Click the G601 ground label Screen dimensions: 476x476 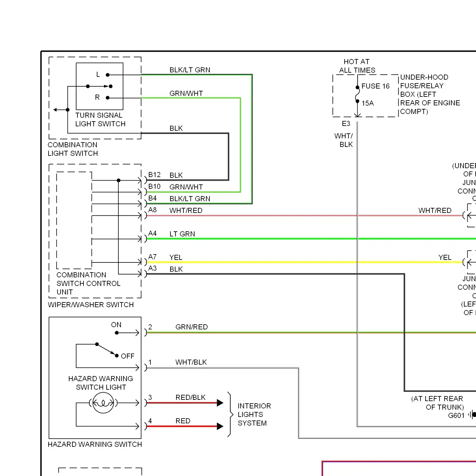coord(456,415)
